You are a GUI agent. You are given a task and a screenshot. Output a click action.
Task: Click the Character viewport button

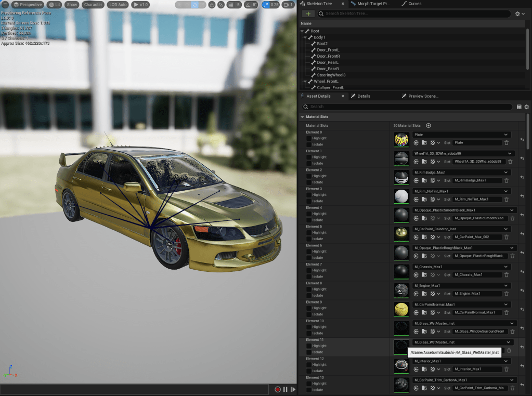[x=93, y=5]
